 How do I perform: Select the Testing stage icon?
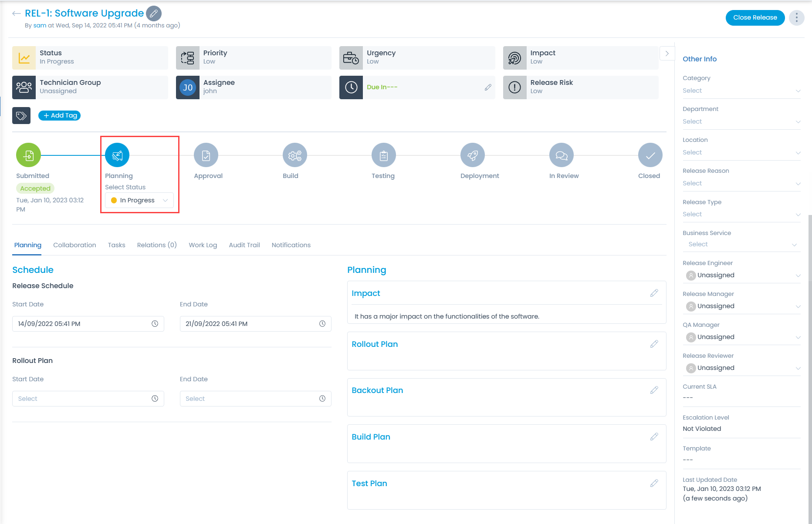tap(384, 155)
